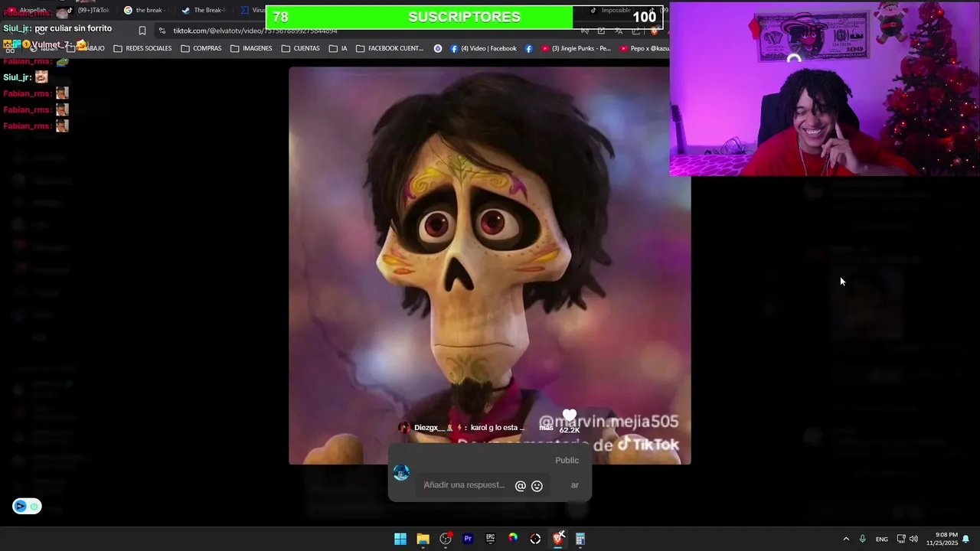Click the heart like icon on the video

(569, 416)
